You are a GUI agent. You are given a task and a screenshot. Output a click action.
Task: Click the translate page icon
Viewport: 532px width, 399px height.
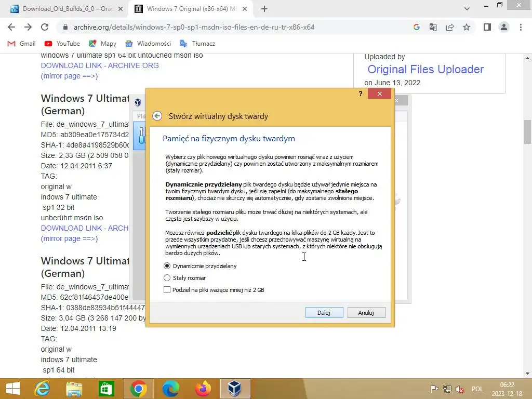tap(433, 27)
